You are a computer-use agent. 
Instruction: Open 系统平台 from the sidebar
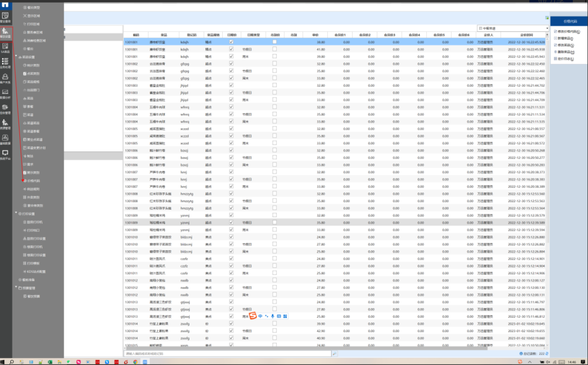click(6, 154)
